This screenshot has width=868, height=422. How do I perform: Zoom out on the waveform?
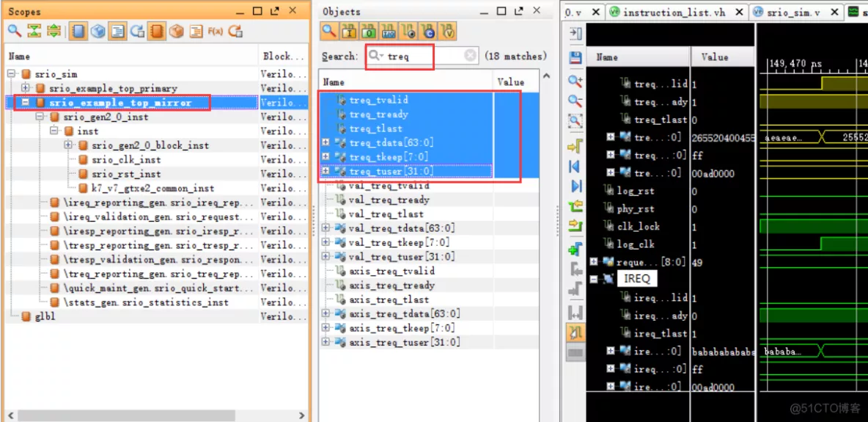[x=575, y=101]
